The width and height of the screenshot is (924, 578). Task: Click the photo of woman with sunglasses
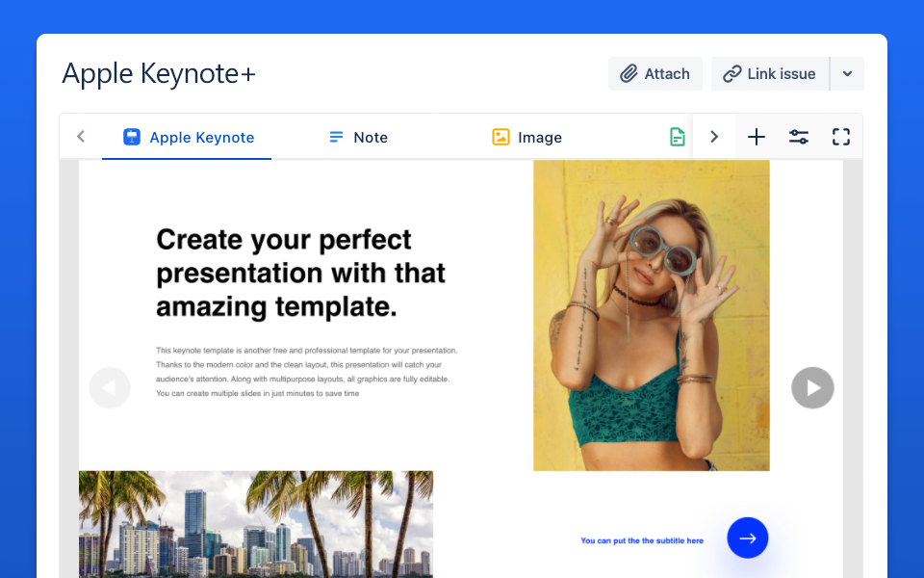click(651, 315)
